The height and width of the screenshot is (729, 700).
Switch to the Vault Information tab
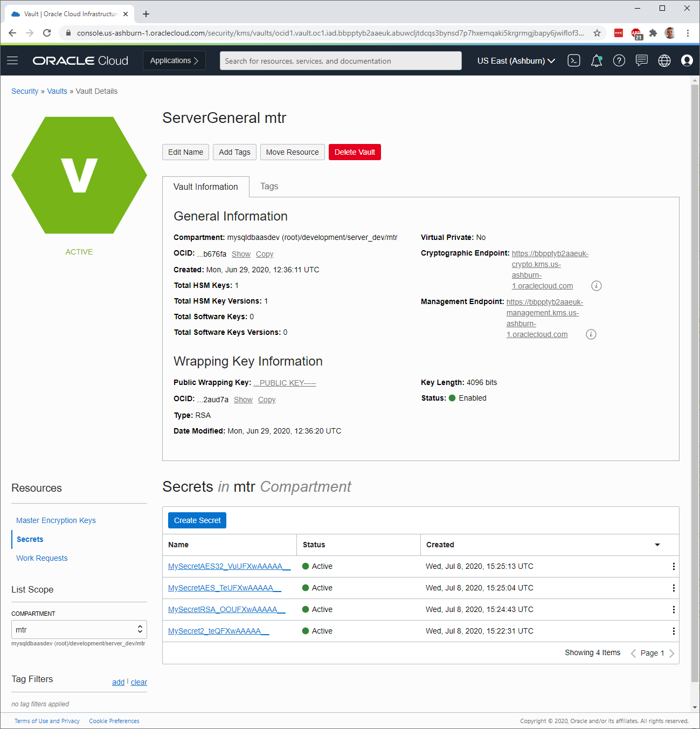(206, 187)
